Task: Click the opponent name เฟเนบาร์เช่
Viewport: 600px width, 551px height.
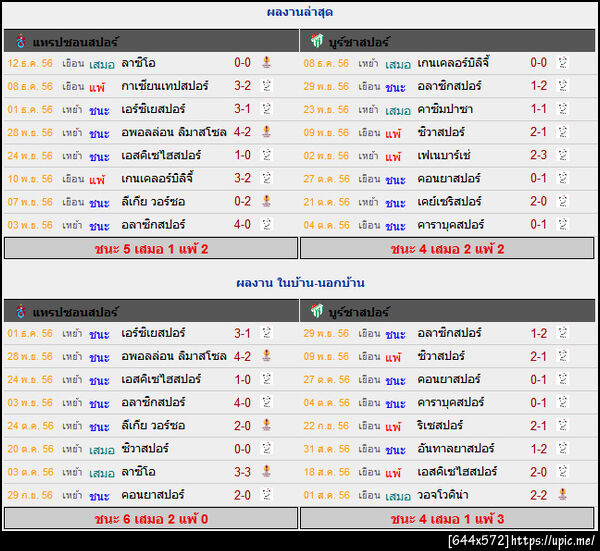Action: 444,155
